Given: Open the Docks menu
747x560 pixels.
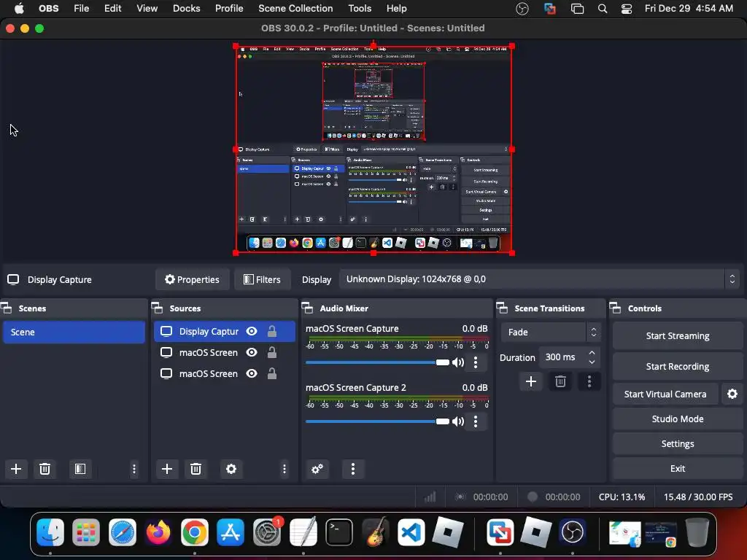Looking at the screenshot, I should point(186,9).
